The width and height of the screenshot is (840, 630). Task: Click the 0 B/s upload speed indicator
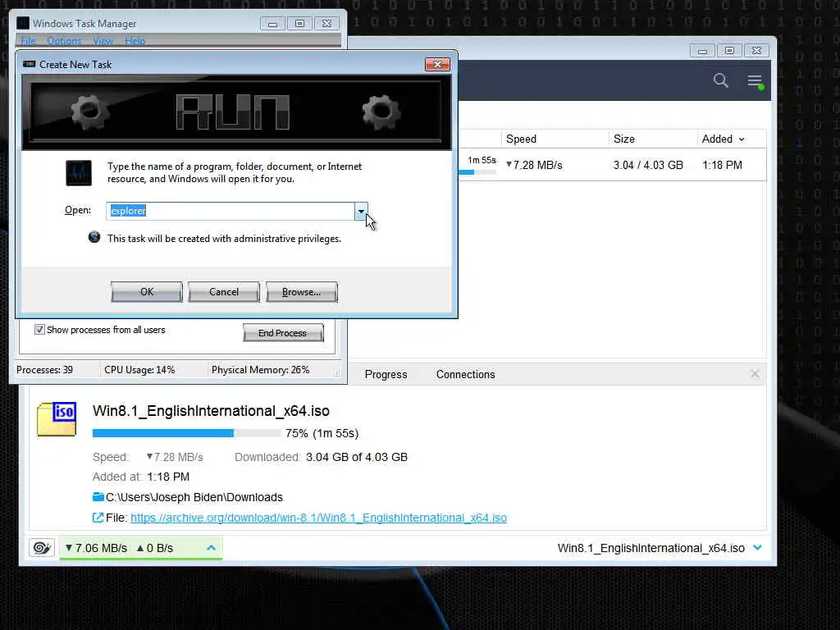tap(155, 548)
